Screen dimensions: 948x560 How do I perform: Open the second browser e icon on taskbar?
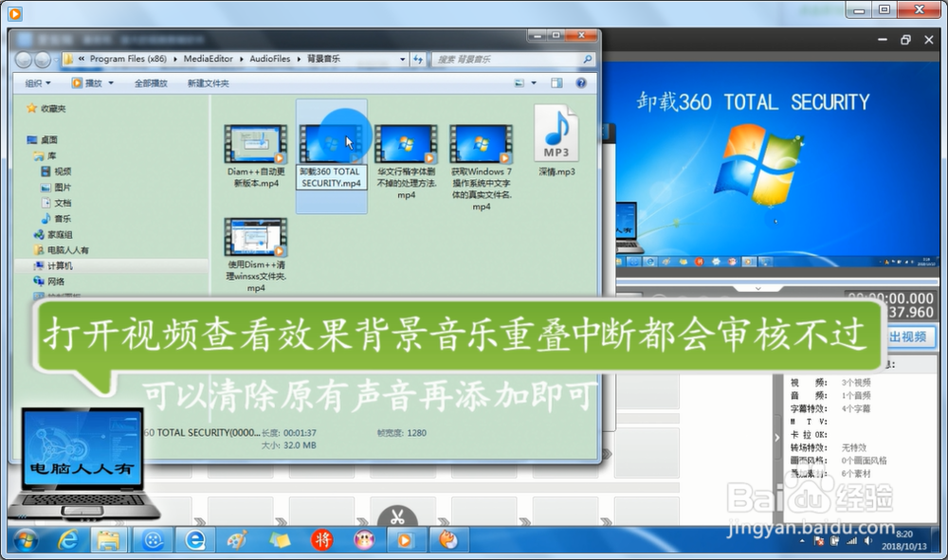pos(194,540)
